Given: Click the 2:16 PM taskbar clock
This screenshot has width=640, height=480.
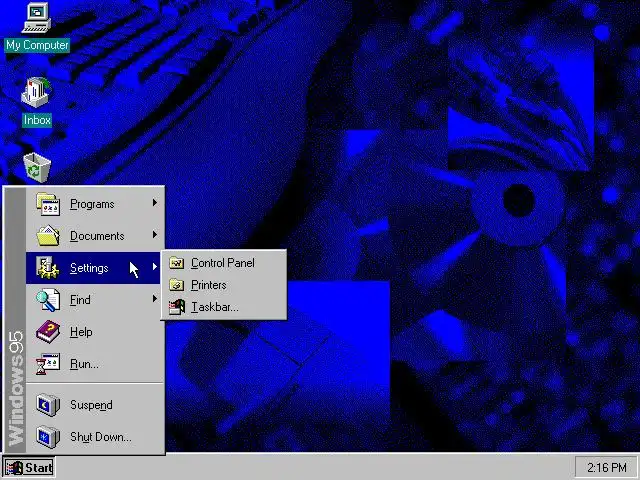Looking at the screenshot, I should pyautogui.click(x=607, y=467).
